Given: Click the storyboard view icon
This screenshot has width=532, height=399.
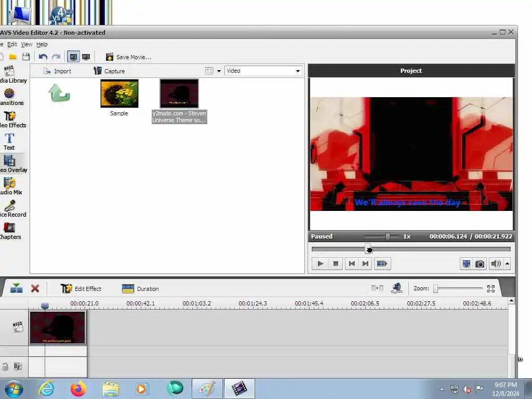Looking at the screenshot, I should point(377,288).
